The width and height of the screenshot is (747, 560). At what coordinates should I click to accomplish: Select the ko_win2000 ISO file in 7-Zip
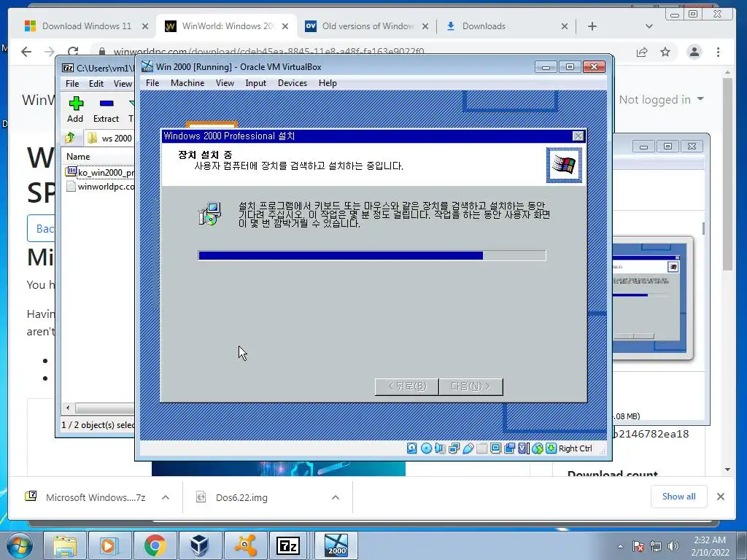[x=101, y=172]
